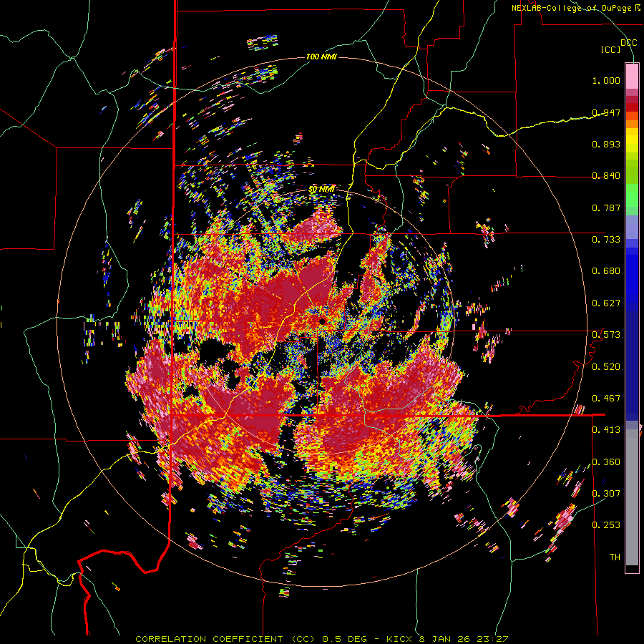Click the 50 NMI range ring label
The image size is (644, 644).
(x=321, y=190)
